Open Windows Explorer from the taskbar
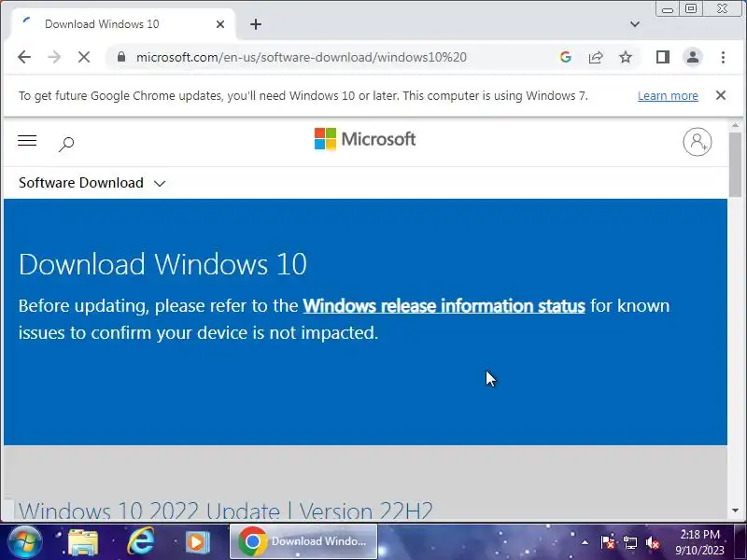The image size is (747, 560). pos(83,542)
